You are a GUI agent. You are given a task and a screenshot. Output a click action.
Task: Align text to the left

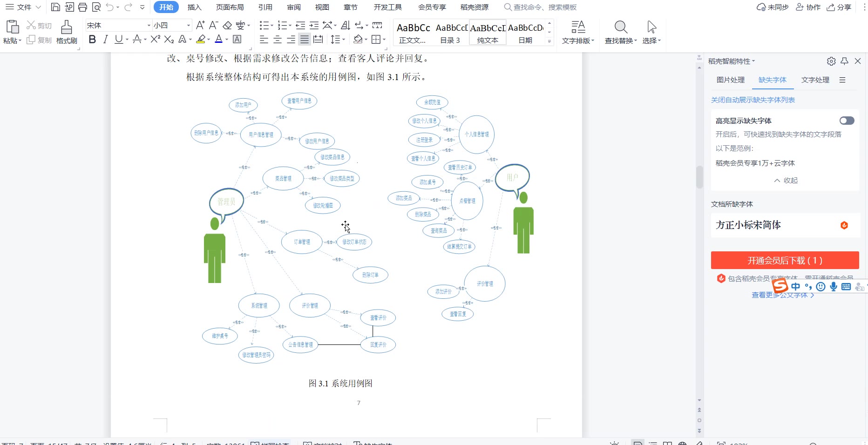[264, 40]
